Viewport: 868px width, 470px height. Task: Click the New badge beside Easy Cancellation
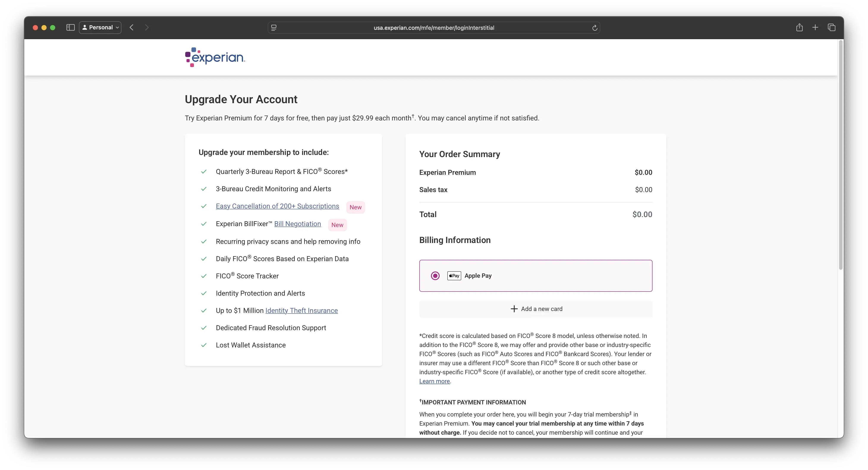tap(355, 207)
